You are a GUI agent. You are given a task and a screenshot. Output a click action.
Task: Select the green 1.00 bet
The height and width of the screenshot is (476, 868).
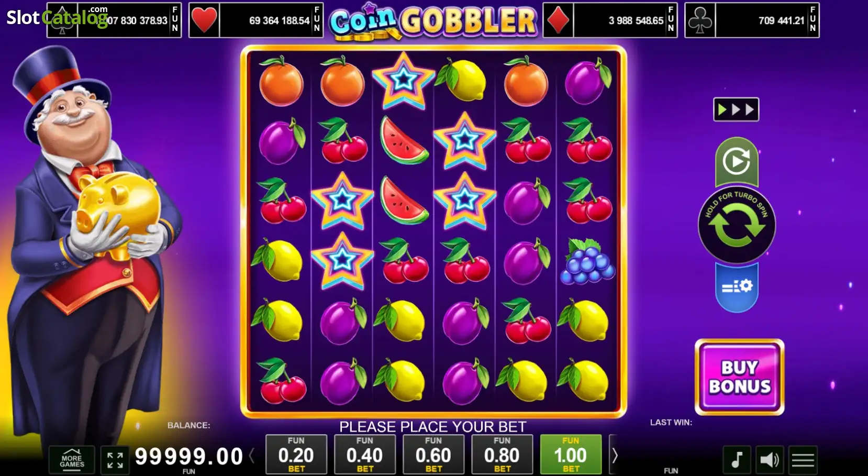coord(571,455)
